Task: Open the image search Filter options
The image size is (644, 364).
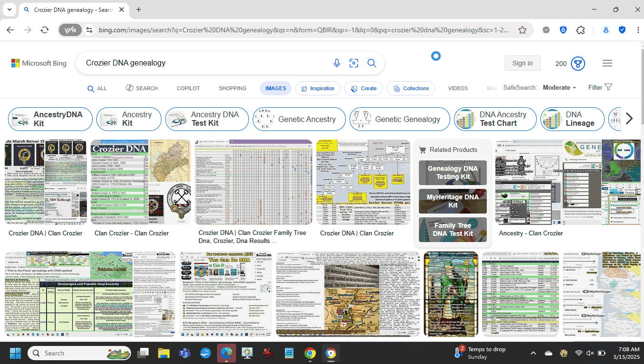Action: click(x=600, y=87)
